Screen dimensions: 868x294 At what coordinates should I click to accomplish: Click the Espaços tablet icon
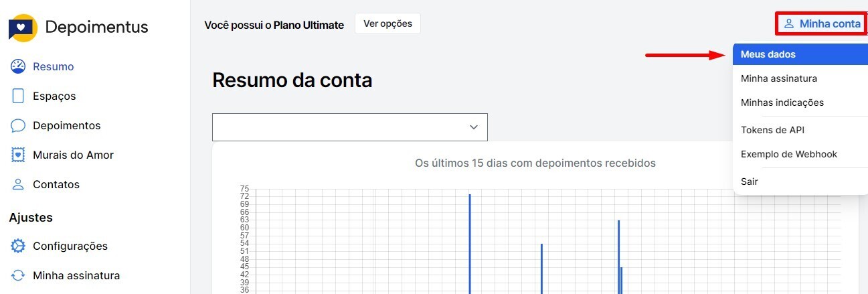19,96
